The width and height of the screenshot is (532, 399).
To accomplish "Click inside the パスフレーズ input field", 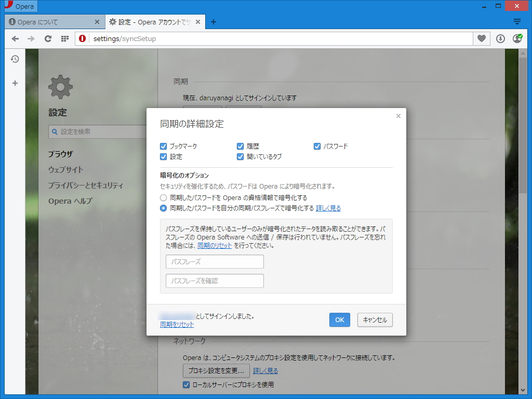I will (214, 261).
